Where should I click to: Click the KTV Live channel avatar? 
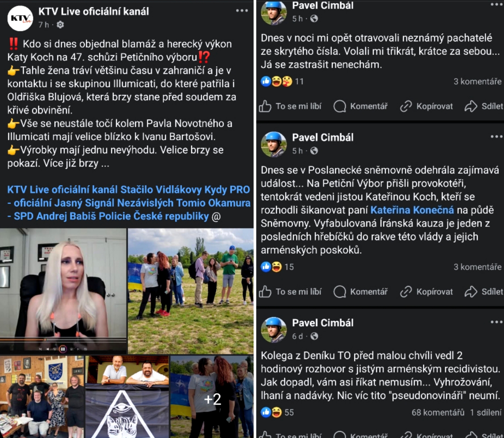pyautogui.click(x=20, y=18)
